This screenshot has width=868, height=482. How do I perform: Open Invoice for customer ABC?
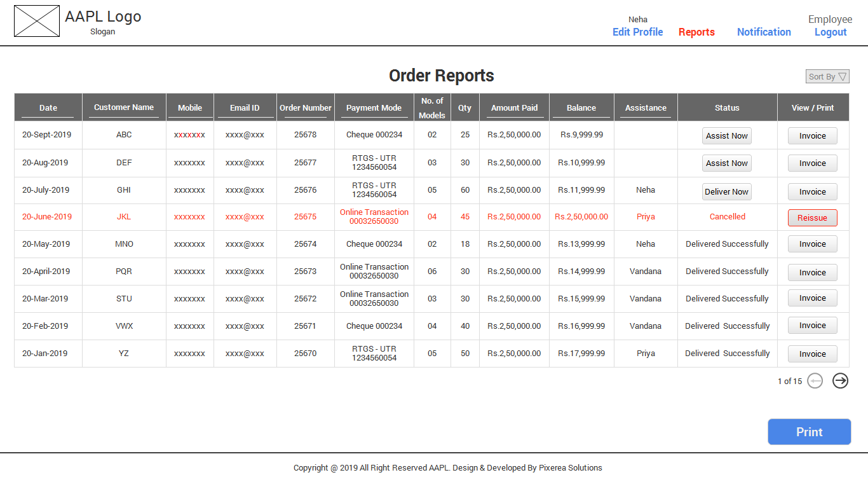(x=813, y=135)
